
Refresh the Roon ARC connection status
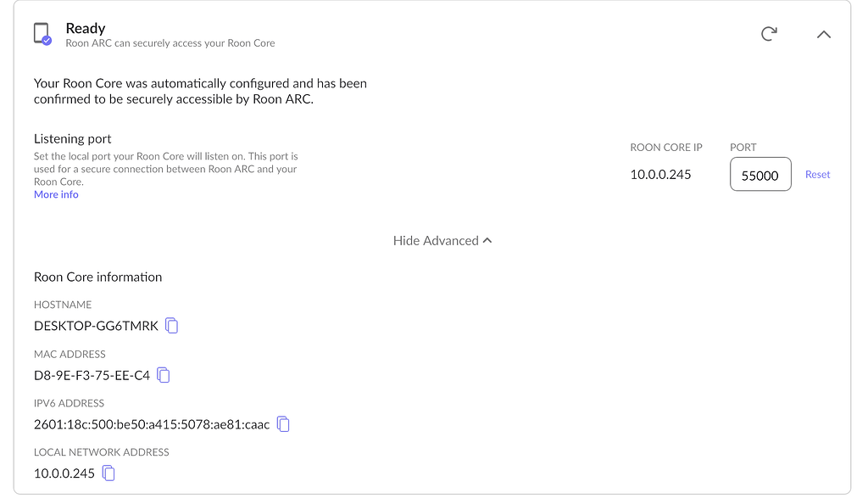click(769, 34)
